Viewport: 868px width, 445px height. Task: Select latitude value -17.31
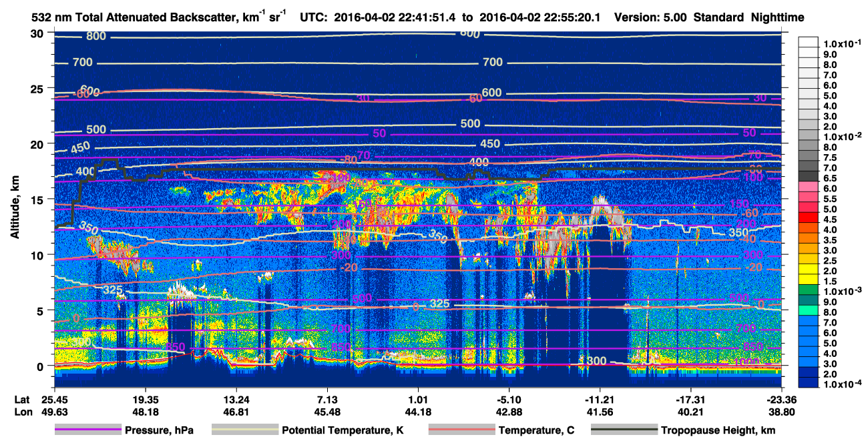pyautogui.click(x=691, y=400)
